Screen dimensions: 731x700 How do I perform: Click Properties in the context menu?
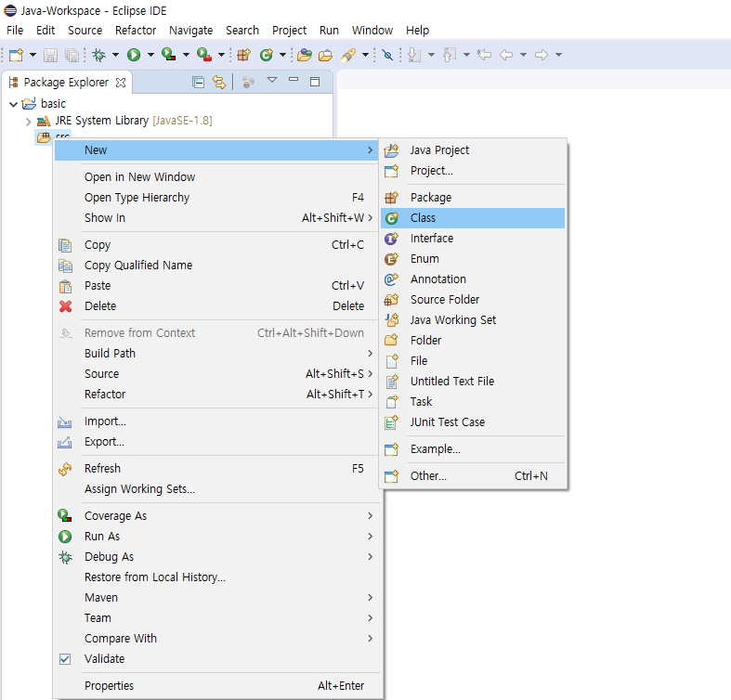[216, 686]
